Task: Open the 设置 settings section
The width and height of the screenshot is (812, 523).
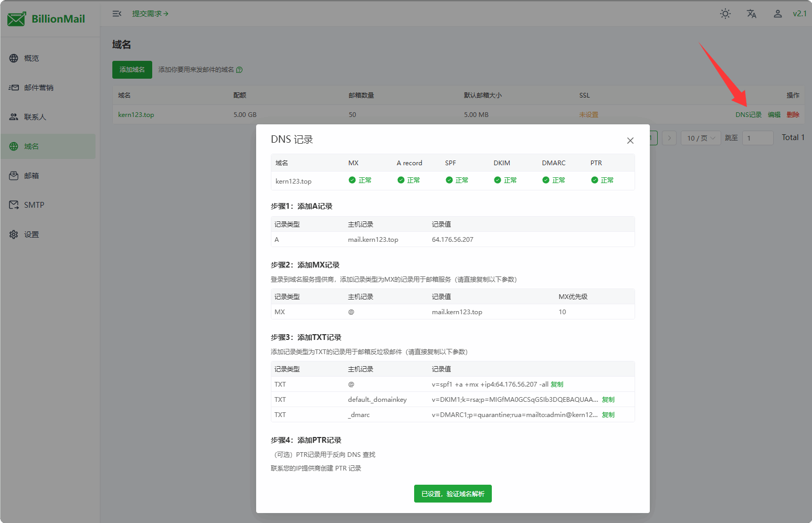Action: tap(31, 234)
